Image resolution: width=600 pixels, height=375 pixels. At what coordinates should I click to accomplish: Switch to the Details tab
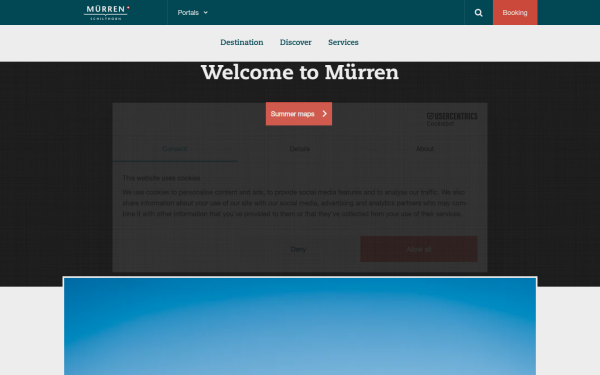pyautogui.click(x=300, y=149)
